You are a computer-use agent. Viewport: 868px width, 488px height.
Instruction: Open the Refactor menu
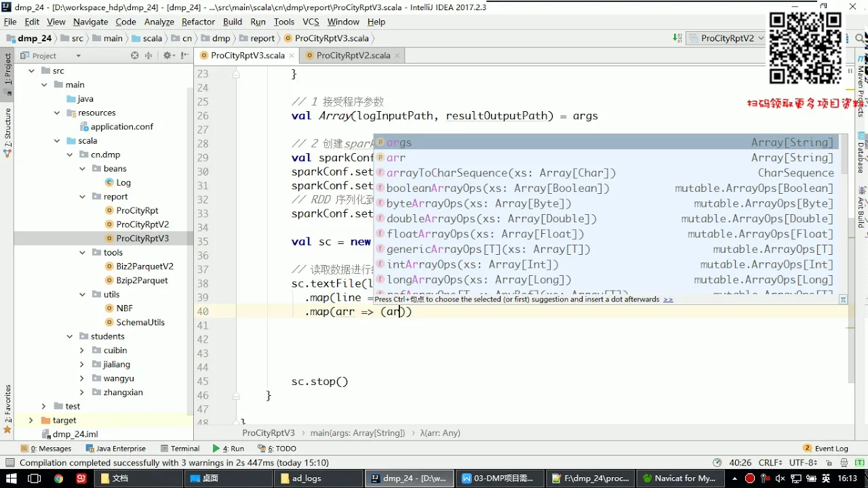(198, 22)
